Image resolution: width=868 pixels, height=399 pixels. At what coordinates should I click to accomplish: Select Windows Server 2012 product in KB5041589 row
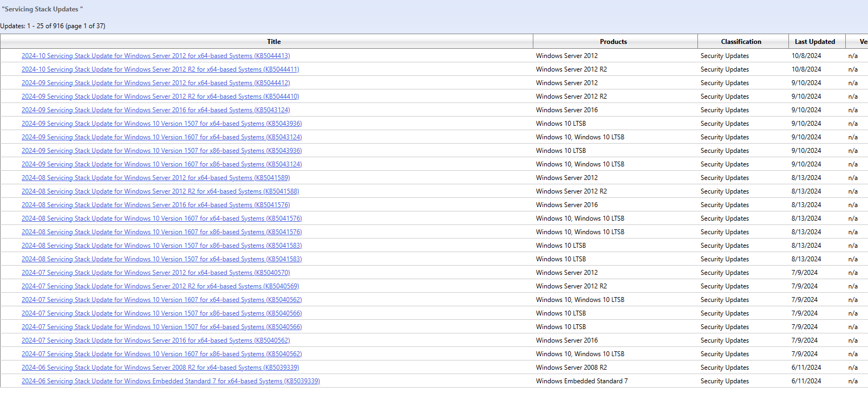567,178
